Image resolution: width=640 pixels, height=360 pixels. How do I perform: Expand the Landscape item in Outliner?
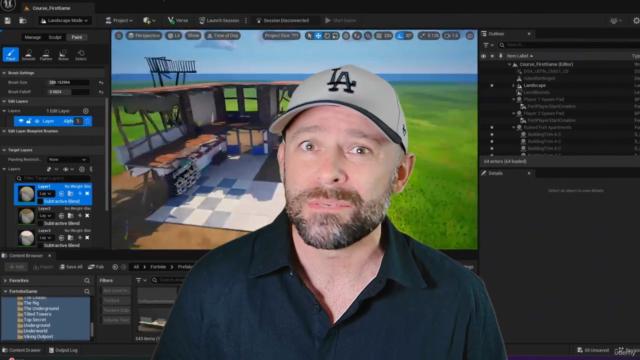click(513, 85)
